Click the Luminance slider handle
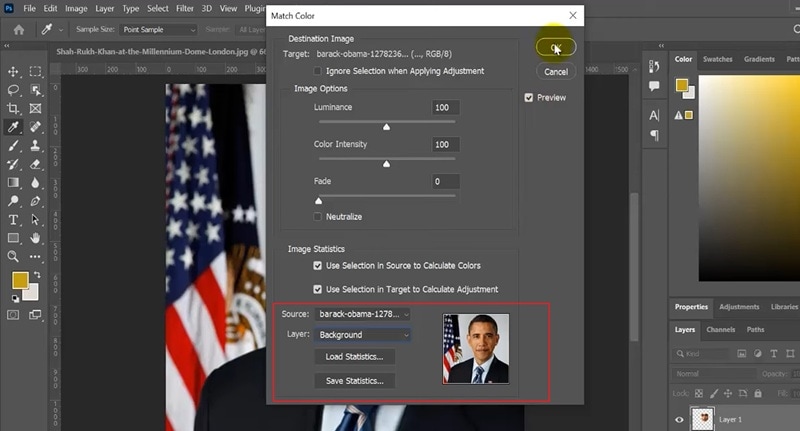 click(x=386, y=126)
